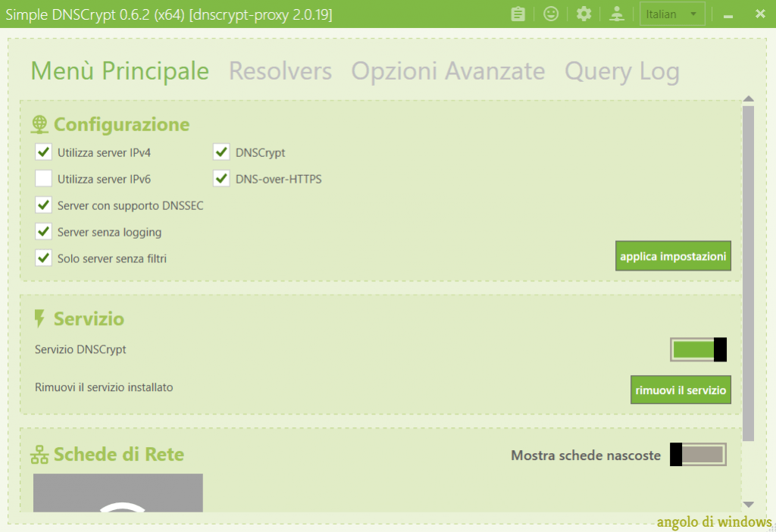Click the applica impostazioni button
The width and height of the screenshot is (776, 532).
[x=673, y=256]
